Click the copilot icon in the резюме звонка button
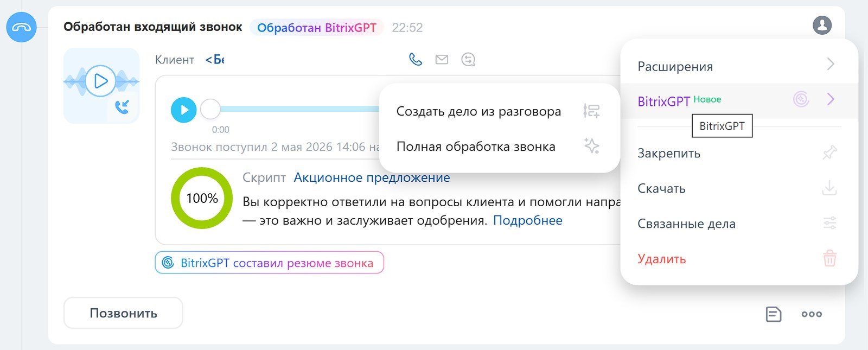This screenshot has height=350, width=868. tap(168, 263)
